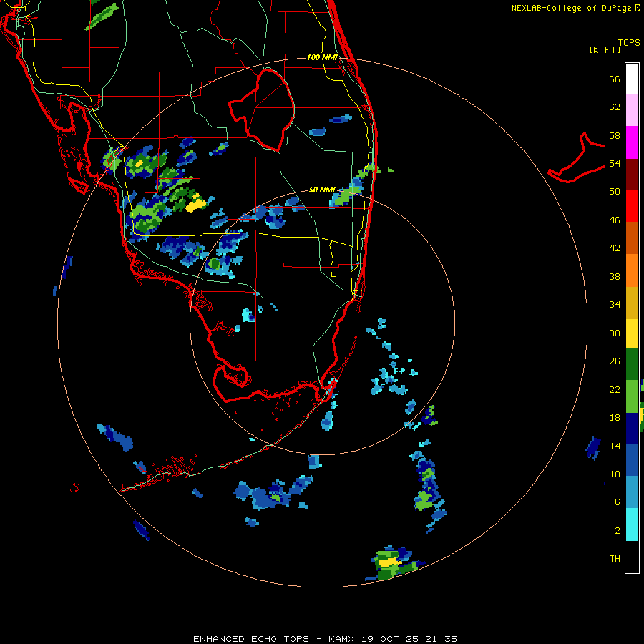
Task: Click the 42 legend value
Action: tap(615, 248)
